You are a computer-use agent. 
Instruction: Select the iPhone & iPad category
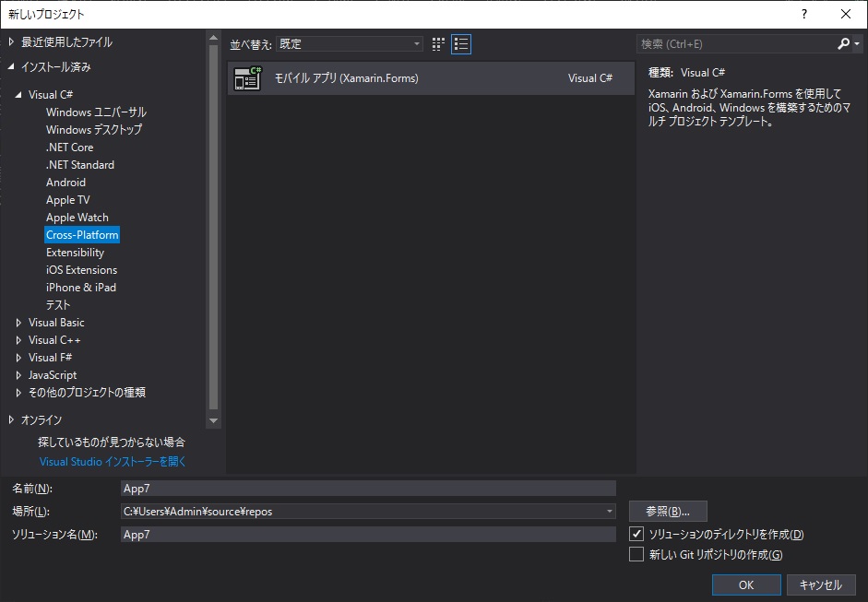point(81,287)
